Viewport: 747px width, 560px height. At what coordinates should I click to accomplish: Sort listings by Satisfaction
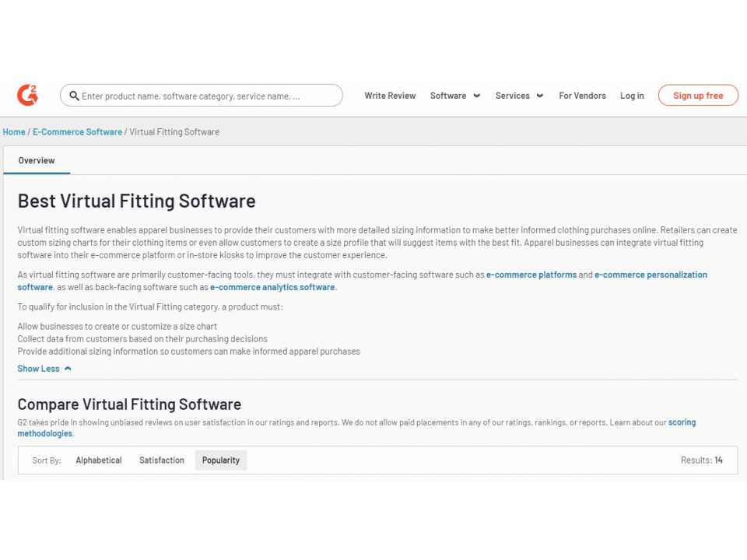tap(161, 460)
